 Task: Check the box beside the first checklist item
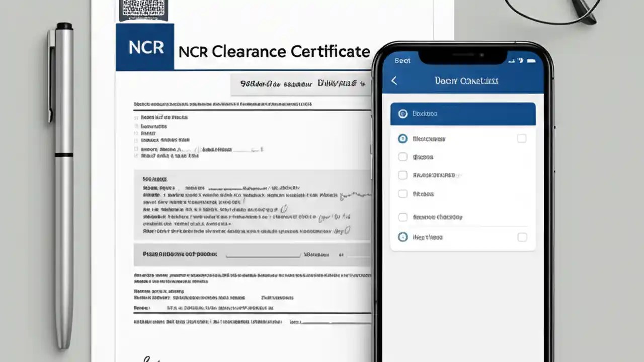point(522,138)
